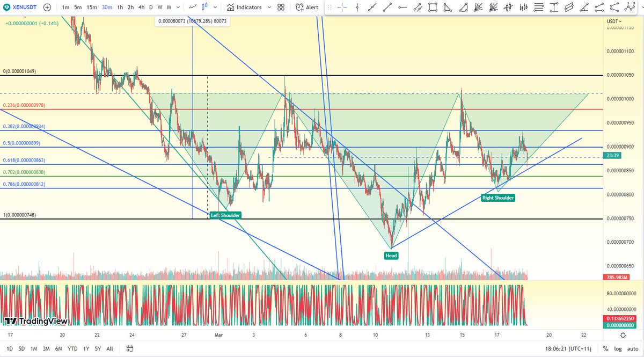Select the three-point path pattern tool

click(614, 8)
